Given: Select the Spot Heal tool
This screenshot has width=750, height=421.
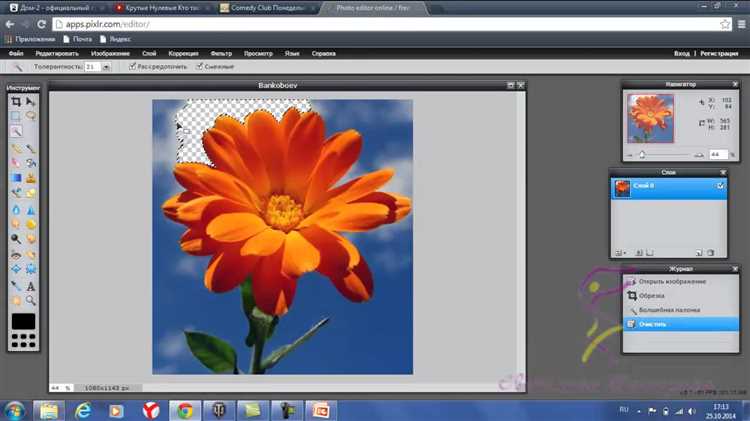Looking at the screenshot, I should (x=31, y=255).
